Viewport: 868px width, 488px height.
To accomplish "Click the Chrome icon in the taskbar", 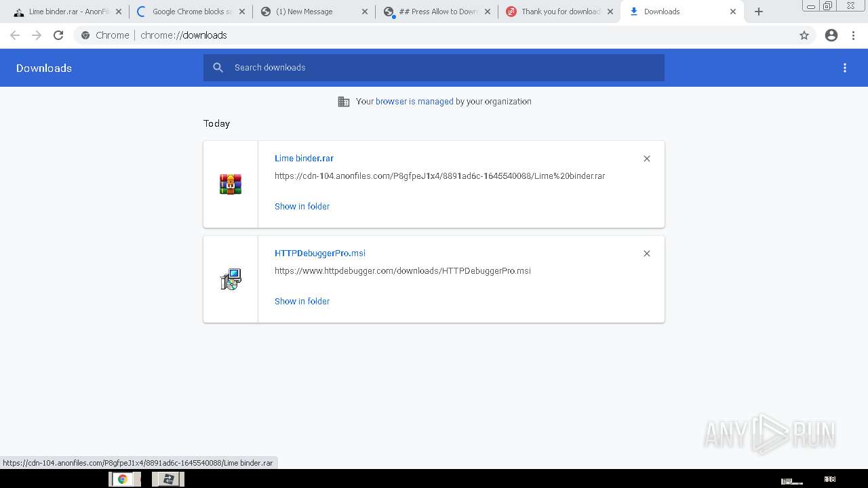I will pyautogui.click(x=123, y=479).
